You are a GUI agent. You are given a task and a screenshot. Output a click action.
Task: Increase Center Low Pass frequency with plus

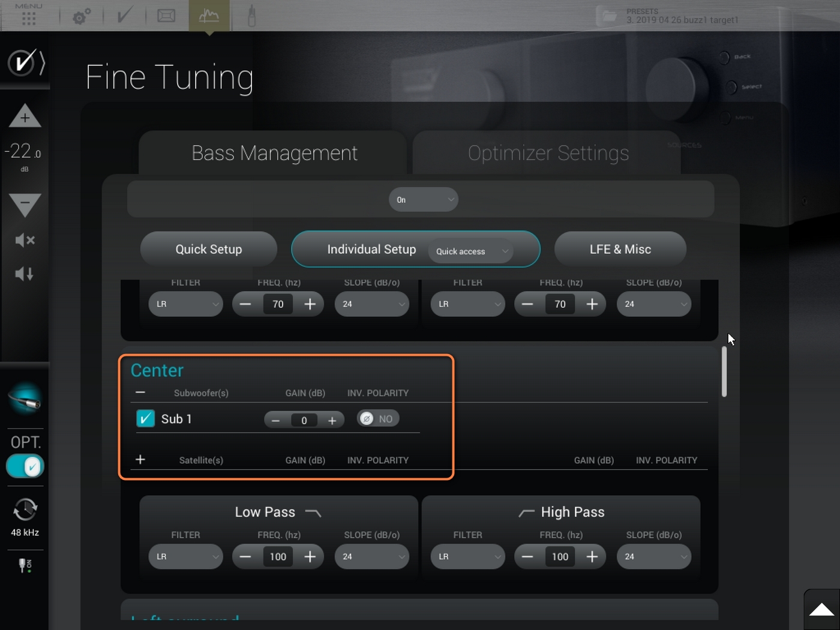coord(310,557)
